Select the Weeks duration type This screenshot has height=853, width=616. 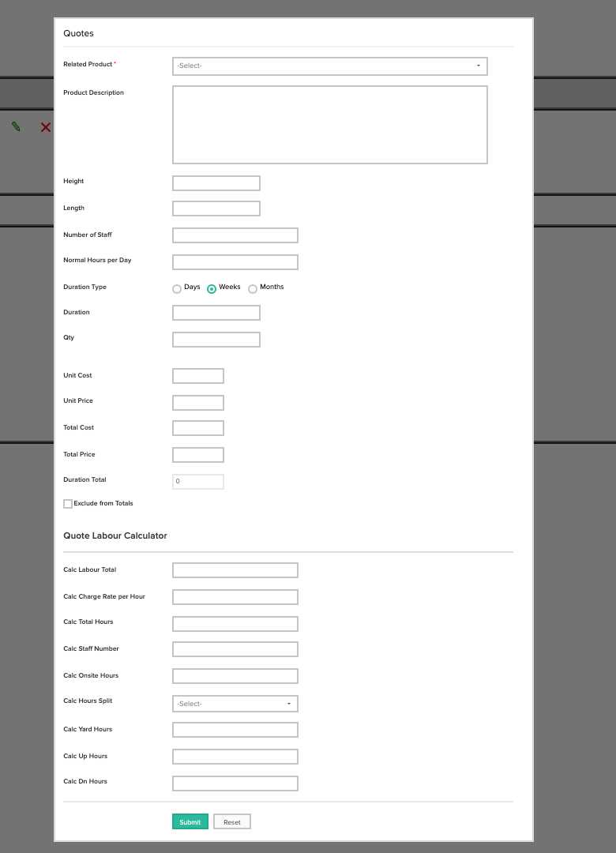pyautogui.click(x=212, y=289)
